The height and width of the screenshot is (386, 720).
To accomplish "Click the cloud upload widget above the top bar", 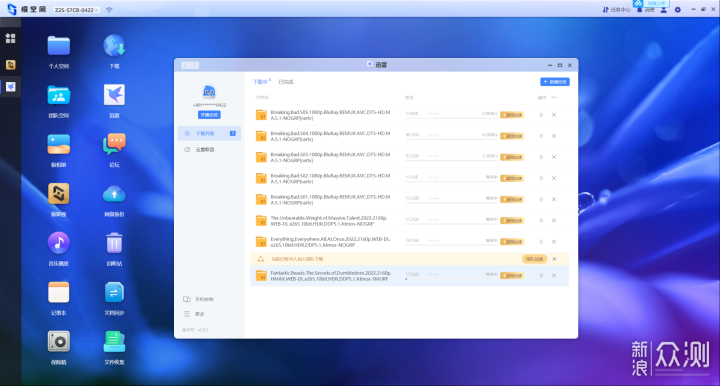I will (652, 3).
